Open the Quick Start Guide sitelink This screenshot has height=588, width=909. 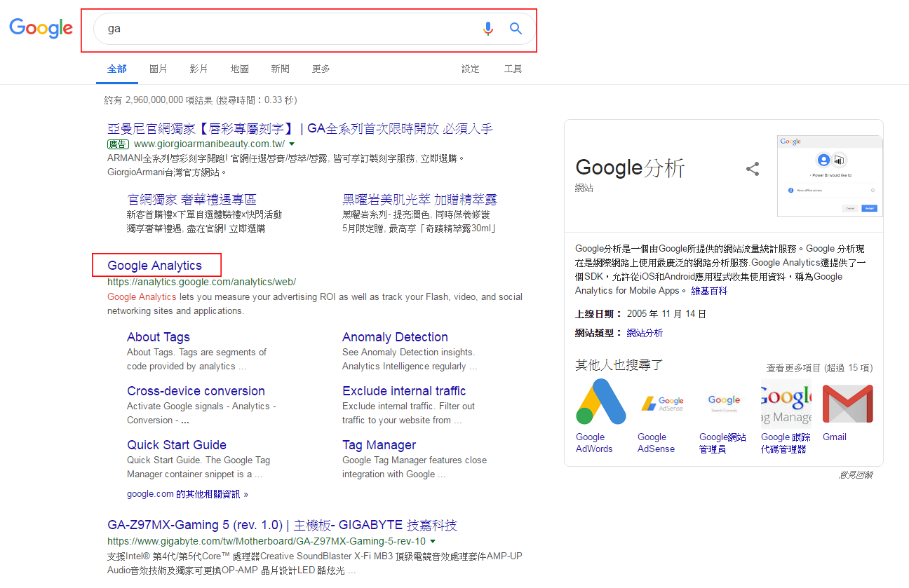[177, 445]
